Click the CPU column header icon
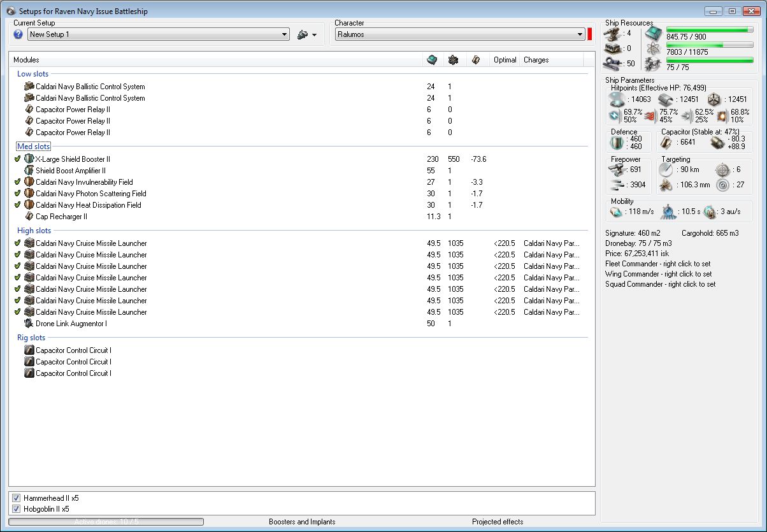767x532 pixels. 432,60
